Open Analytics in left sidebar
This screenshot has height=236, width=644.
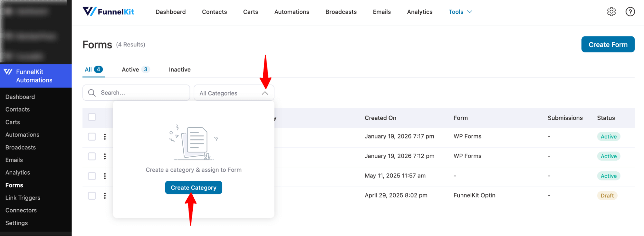point(18,173)
